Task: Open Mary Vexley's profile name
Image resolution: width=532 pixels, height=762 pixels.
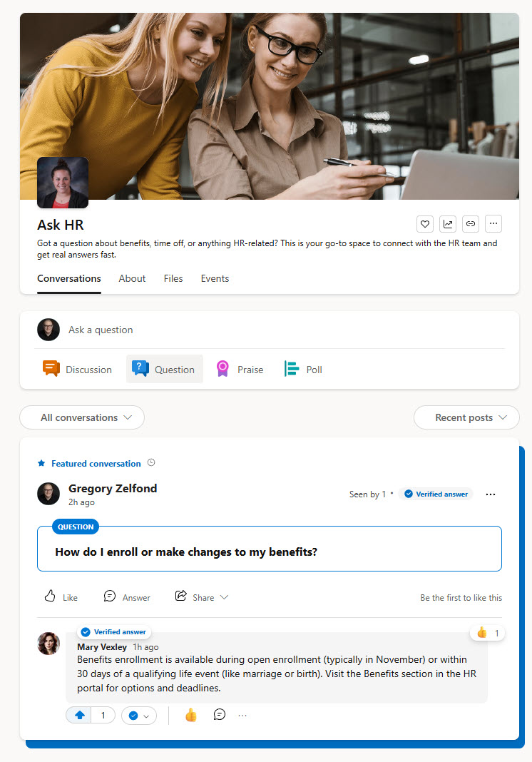Action: 102,647
